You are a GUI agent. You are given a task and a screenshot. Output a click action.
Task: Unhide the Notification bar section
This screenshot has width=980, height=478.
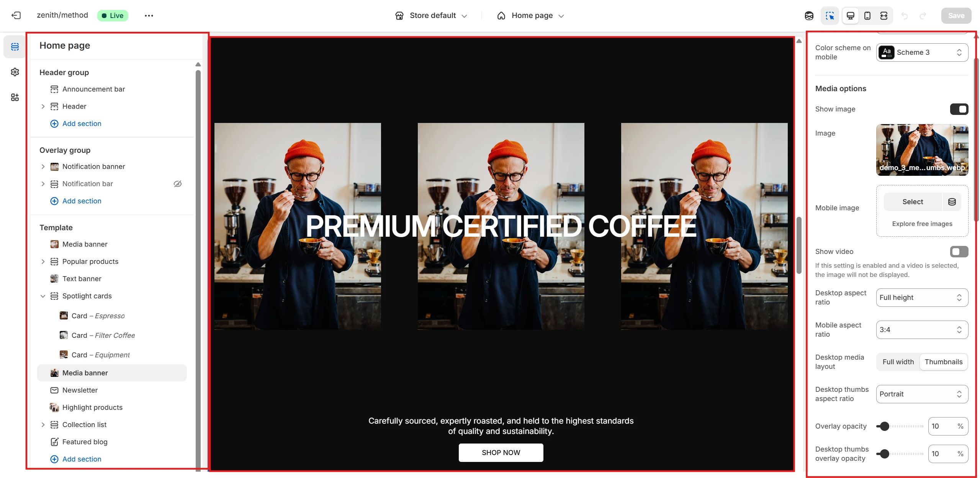(177, 184)
